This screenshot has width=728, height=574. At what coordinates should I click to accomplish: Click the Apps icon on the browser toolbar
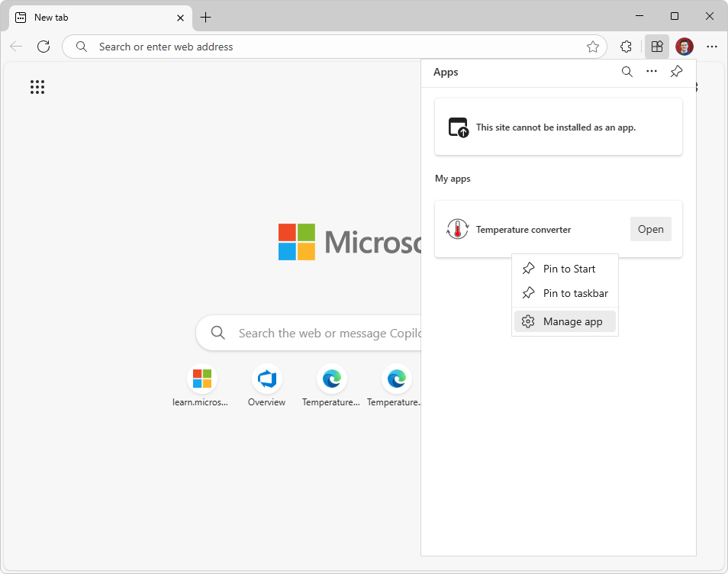pyautogui.click(x=656, y=47)
